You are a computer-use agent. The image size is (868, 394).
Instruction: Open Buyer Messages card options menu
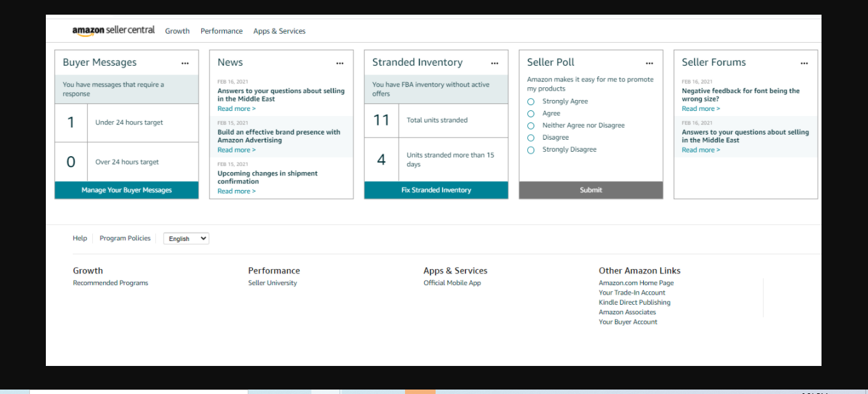185,63
